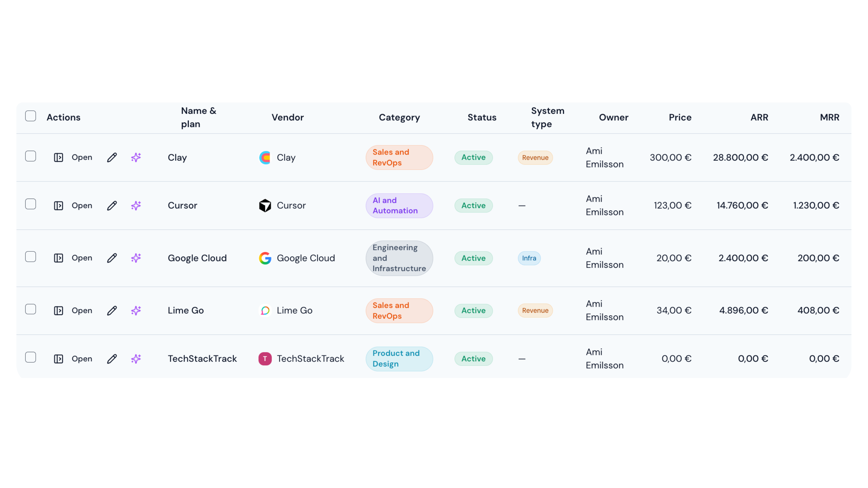Click the Google Cloud vendor logo
868x488 pixels.
(265, 258)
